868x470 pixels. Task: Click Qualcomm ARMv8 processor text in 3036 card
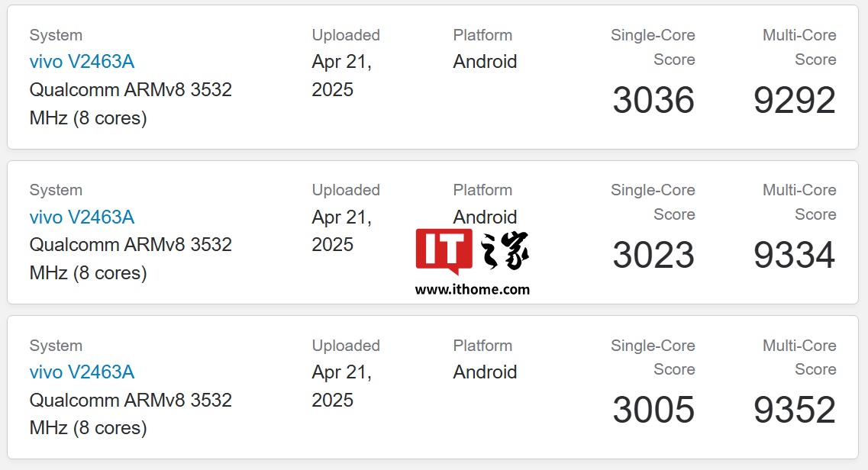click(x=131, y=104)
